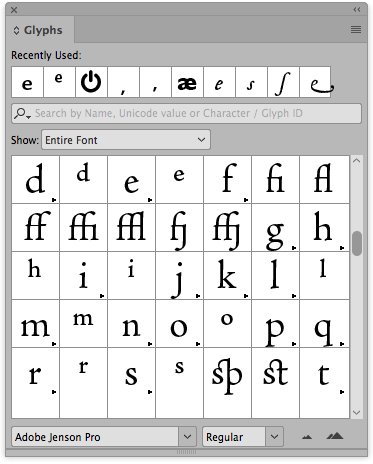Select the fi ligature glyph
This screenshot has height=464, width=373.
pos(275,179)
